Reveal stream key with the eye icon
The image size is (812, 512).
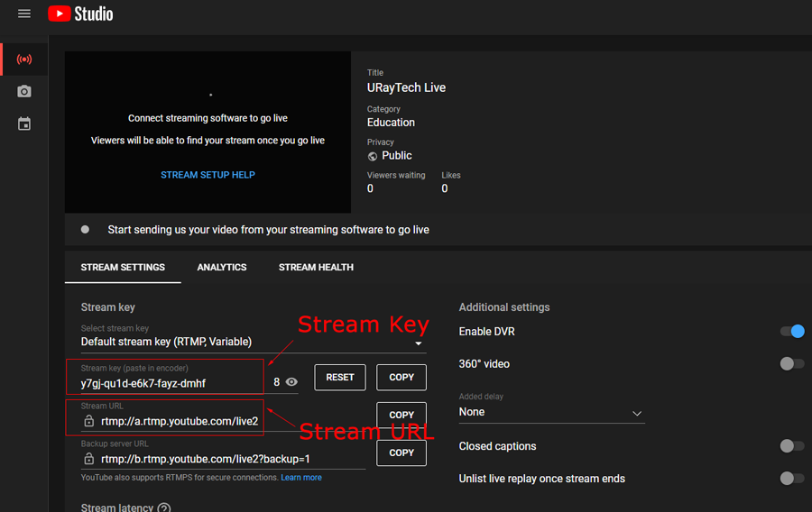[x=291, y=382]
